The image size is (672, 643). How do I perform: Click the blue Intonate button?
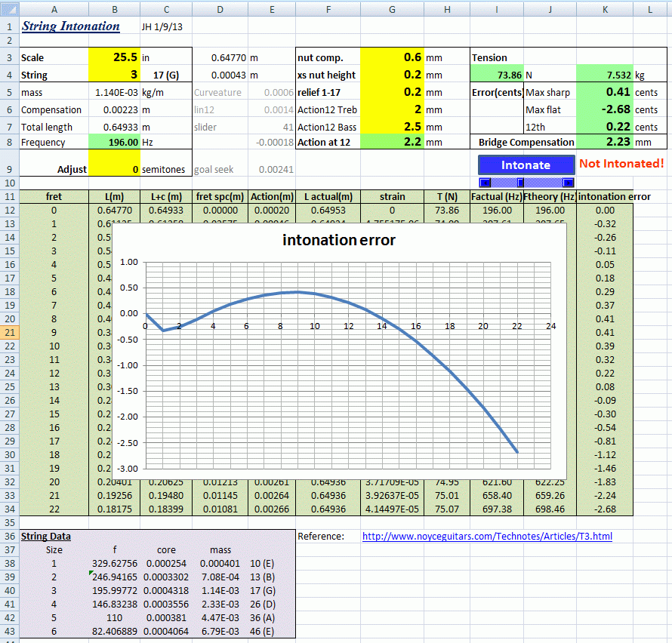(526, 165)
